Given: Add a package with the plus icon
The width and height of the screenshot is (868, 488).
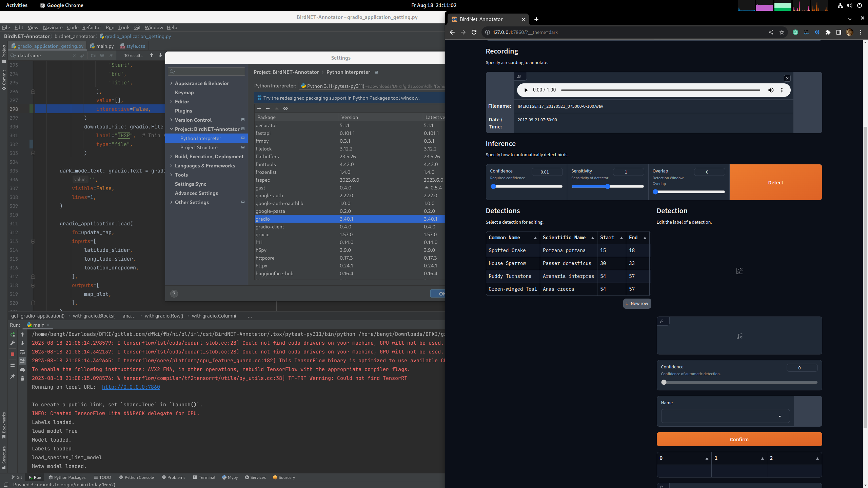Looking at the screenshot, I should point(259,108).
